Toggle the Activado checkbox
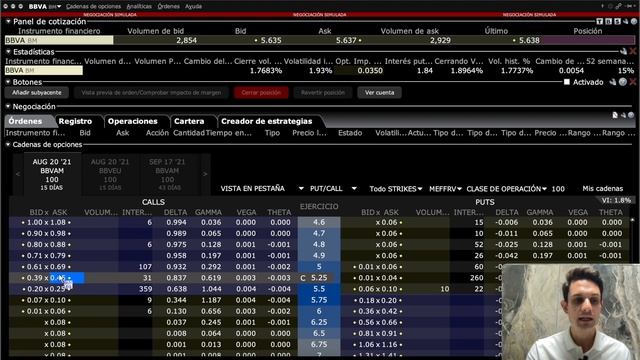 (567, 82)
